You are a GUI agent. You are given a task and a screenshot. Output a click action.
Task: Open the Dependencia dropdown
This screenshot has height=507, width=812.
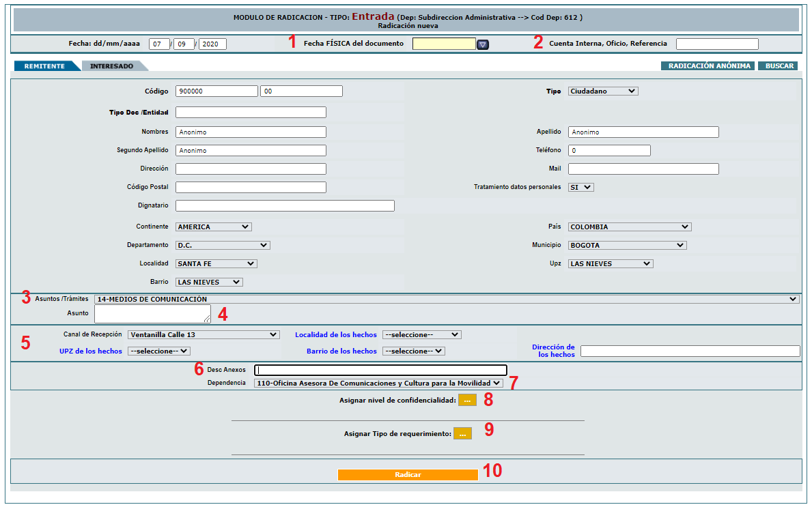378,383
